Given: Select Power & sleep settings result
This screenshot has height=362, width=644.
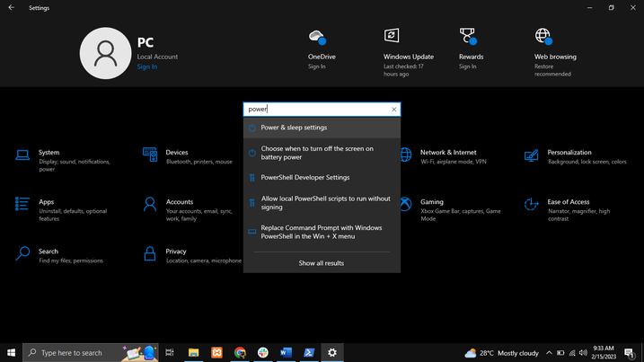Looking at the screenshot, I should point(322,128).
